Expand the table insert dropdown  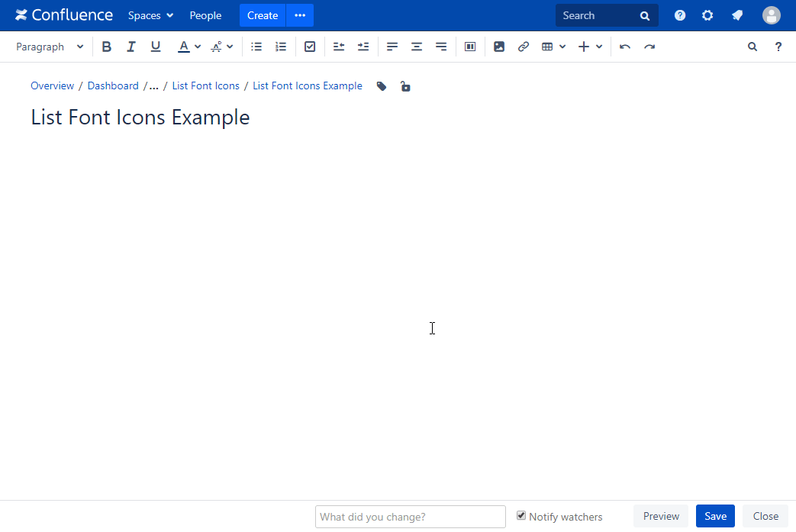coord(562,47)
